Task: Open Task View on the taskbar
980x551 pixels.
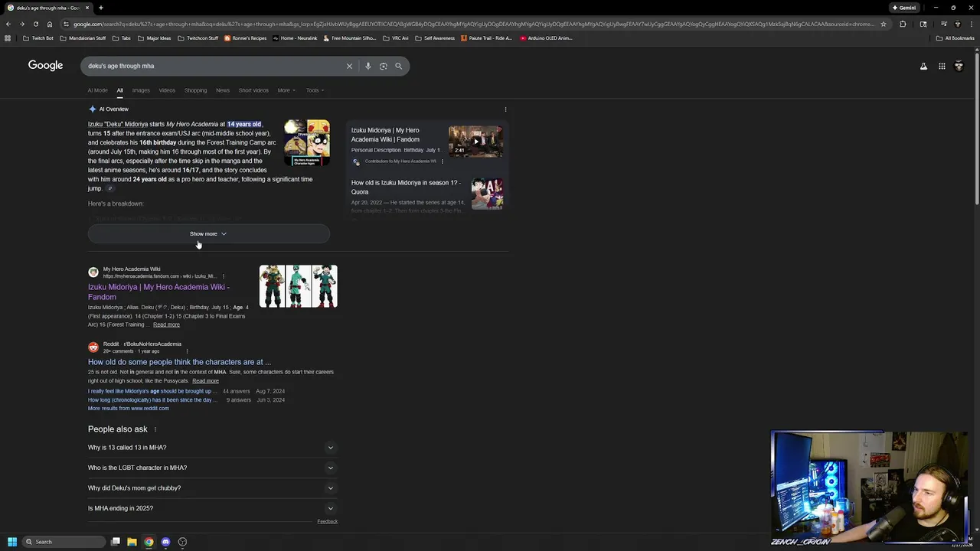Action: pyautogui.click(x=115, y=542)
